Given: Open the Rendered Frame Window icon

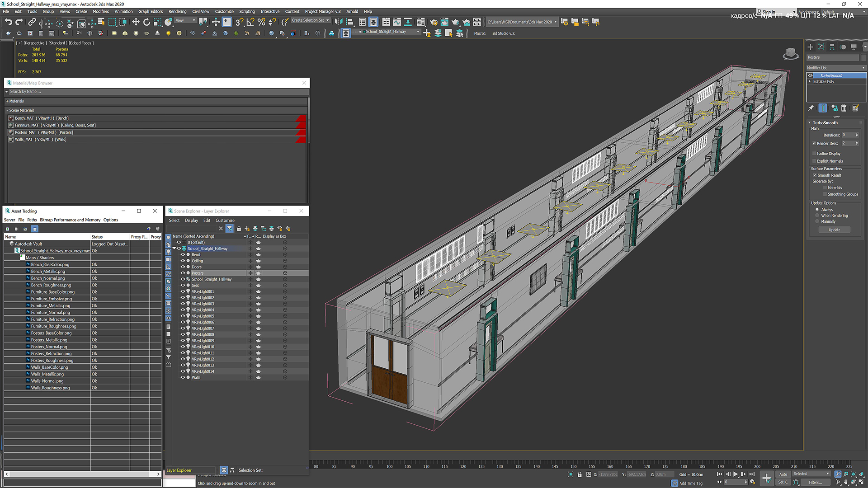Looking at the screenshot, I should pyautogui.click(x=444, y=22).
